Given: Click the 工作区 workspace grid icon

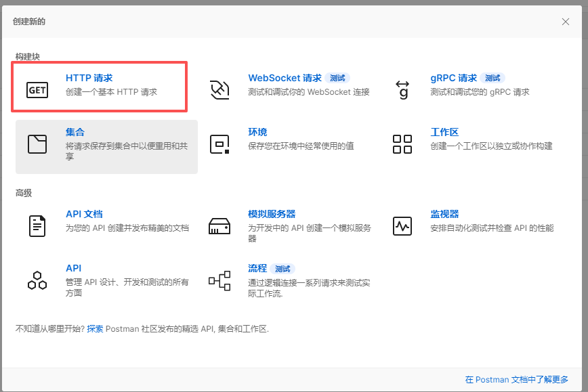Looking at the screenshot, I should click(x=402, y=144).
